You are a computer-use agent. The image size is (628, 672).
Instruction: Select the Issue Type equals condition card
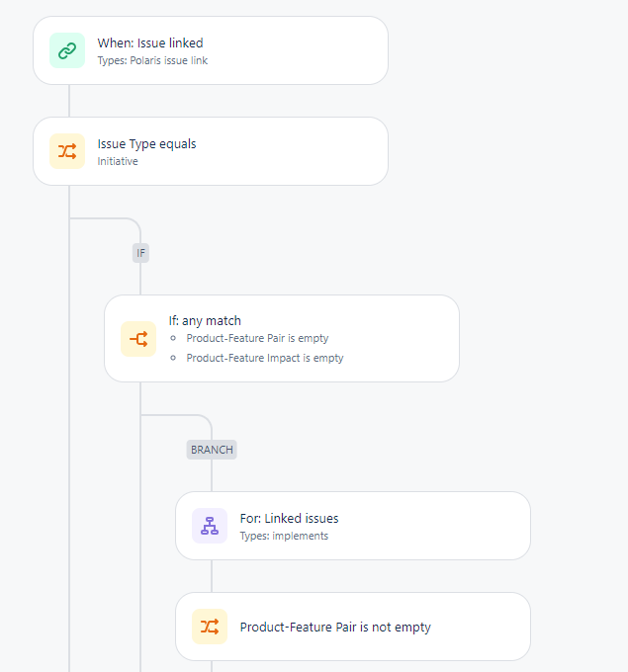[x=211, y=151]
